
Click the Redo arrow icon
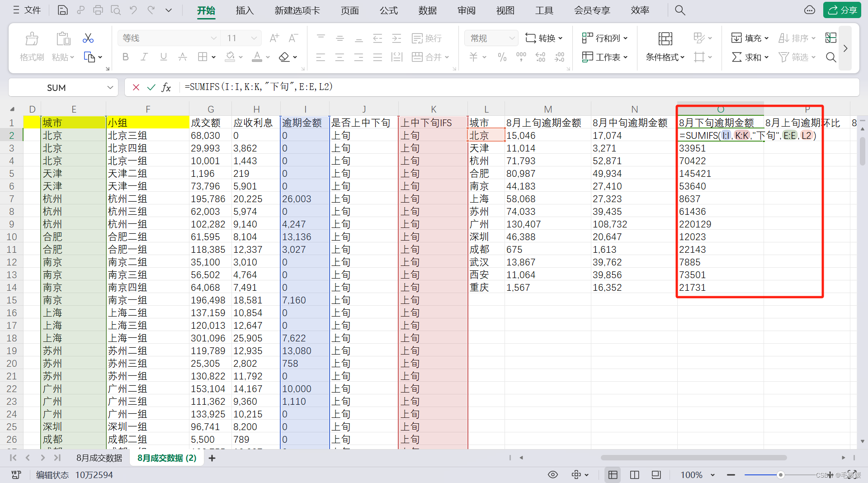click(x=151, y=10)
